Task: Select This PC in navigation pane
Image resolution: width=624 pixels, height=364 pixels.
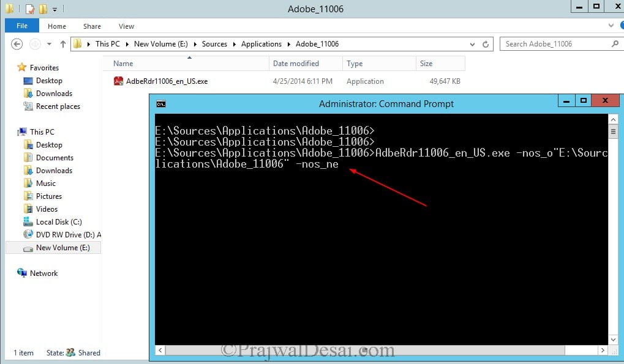Action: [42, 132]
